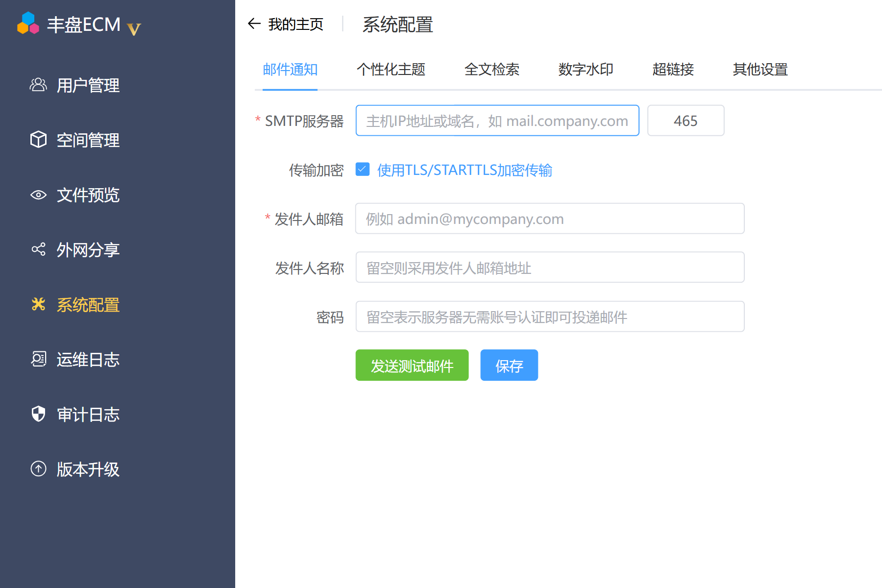Select 系统配置 in the sidebar
Image resolution: width=882 pixels, height=588 pixels.
click(x=88, y=305)
